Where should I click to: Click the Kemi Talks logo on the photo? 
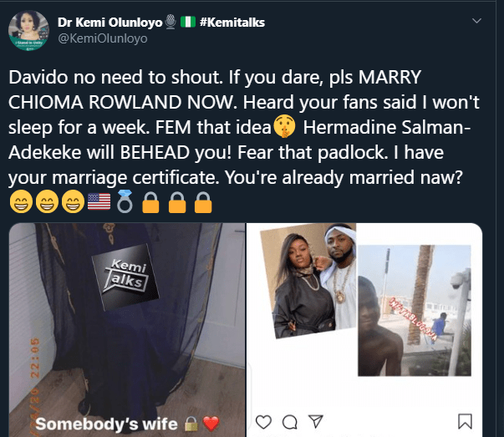(x=124, y=277)
